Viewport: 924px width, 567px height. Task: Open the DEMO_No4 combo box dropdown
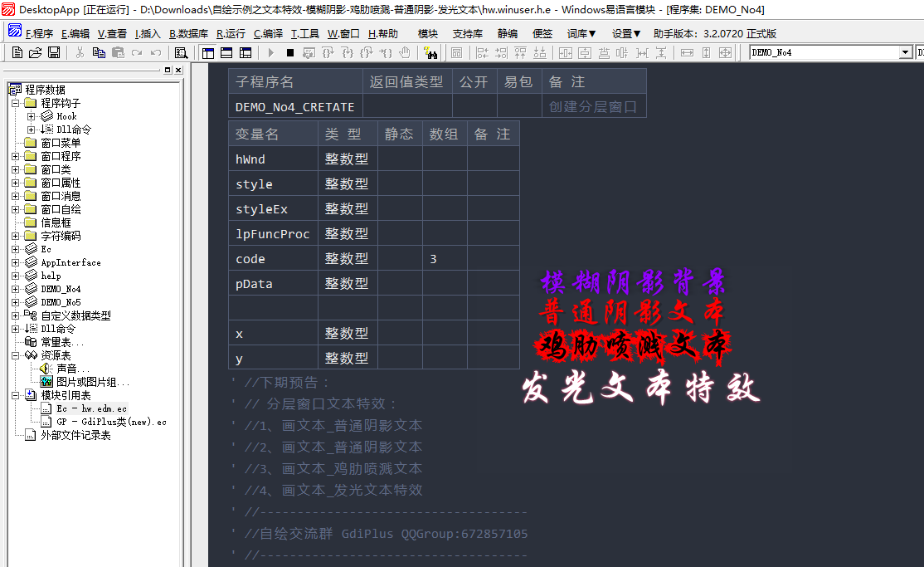906,52
